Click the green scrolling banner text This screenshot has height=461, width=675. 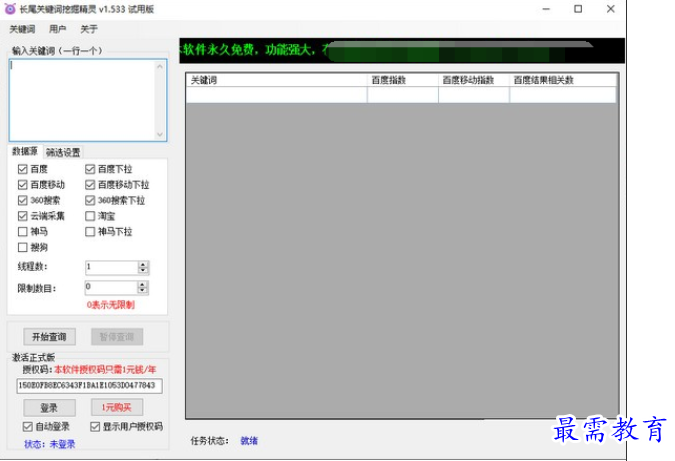(254, 50)
